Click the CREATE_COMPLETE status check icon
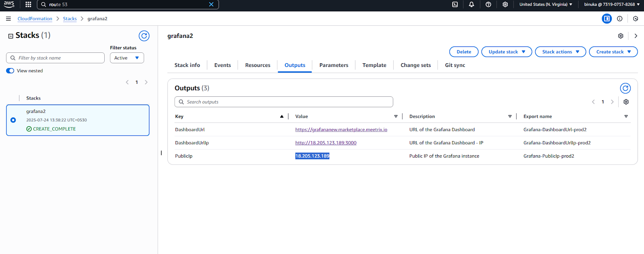This screenshot has height=254, width=644. (x=29, y=129)
